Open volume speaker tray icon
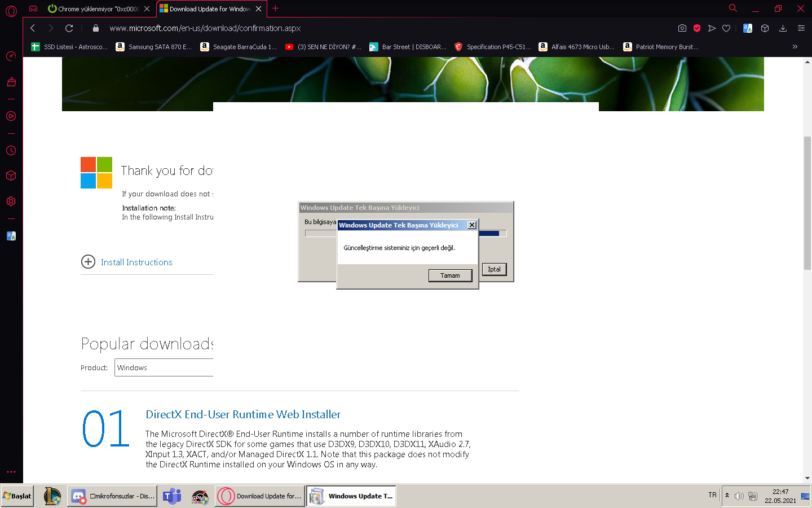Screen dimensions: 812x508 coord(739,496)
